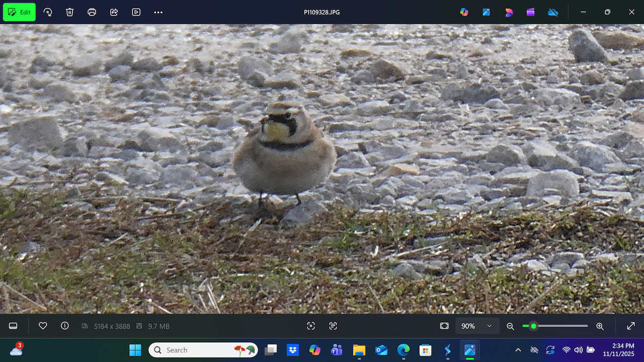Share the photo via the share icon

click(114, 12)
